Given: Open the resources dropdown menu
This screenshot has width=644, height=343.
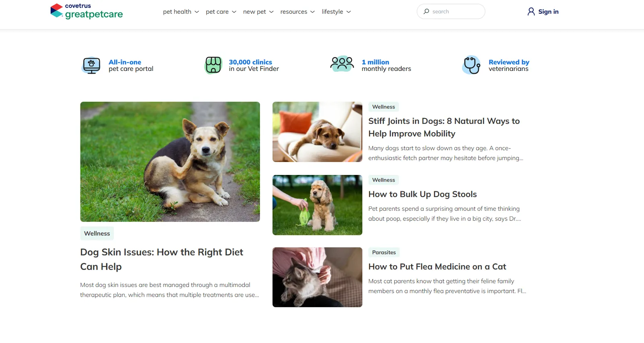Looking at the screenshot, I should (x=297, y=12).
